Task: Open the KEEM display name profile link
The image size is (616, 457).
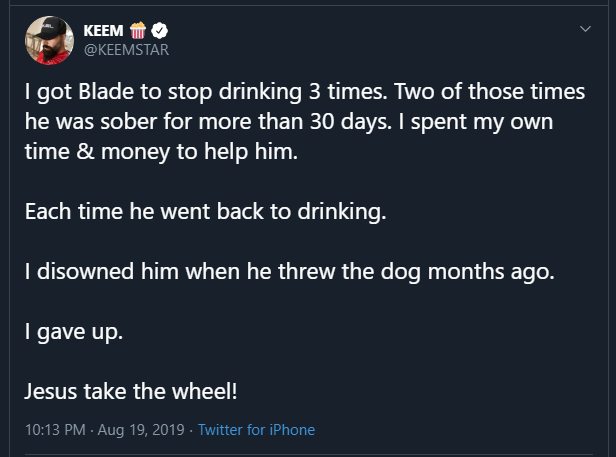Action: point(104,30)
